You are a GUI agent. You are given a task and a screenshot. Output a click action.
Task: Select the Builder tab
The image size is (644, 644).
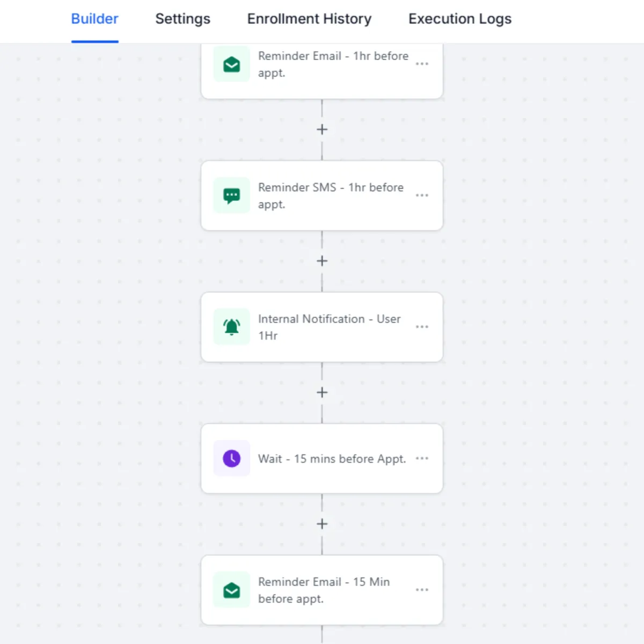point(94,19)
